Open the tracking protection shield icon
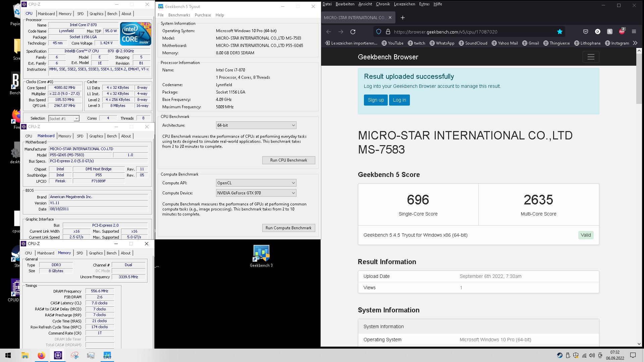Viewport: 644px width, 362px height. (x=379, y=32)
